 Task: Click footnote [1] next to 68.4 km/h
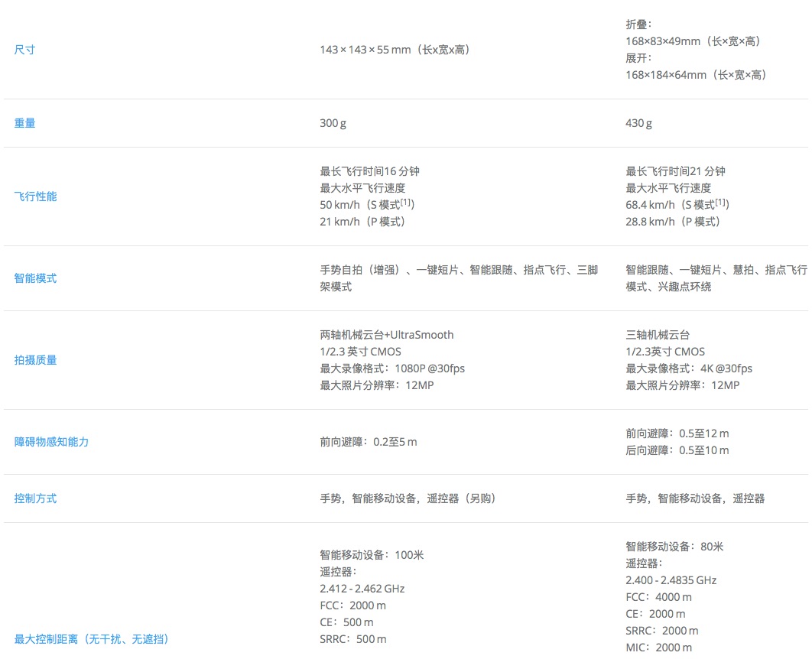point(723,203)
